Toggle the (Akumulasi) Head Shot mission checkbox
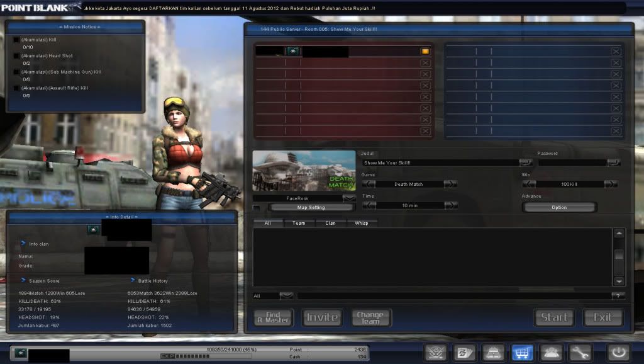Viewport: 644px width, 364px height. tap(16, 56)
